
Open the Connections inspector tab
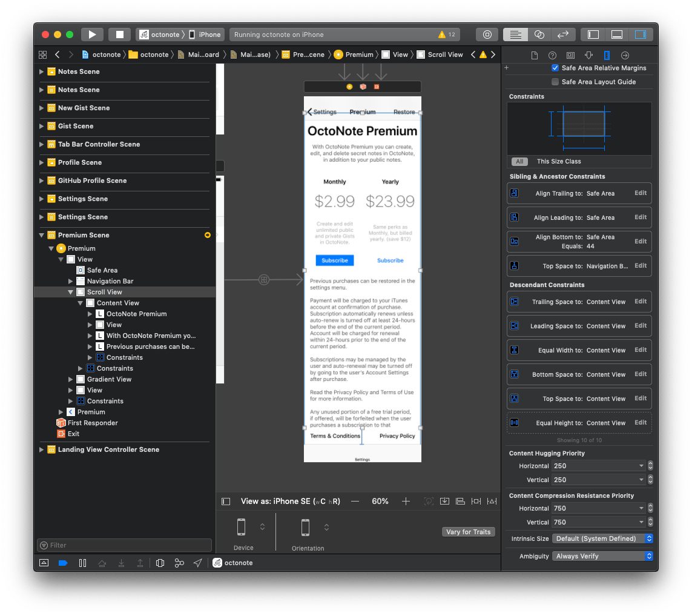(625, 55)
